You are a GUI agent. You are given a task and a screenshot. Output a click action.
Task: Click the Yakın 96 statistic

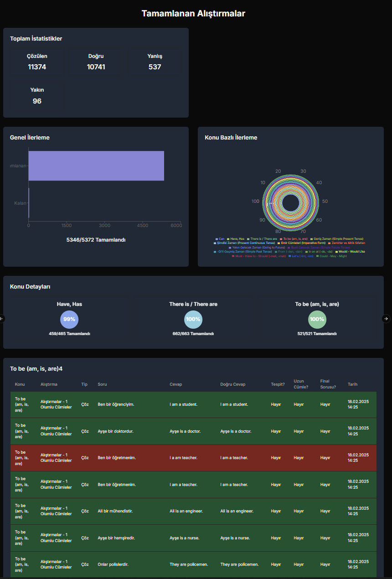(37, 96)
